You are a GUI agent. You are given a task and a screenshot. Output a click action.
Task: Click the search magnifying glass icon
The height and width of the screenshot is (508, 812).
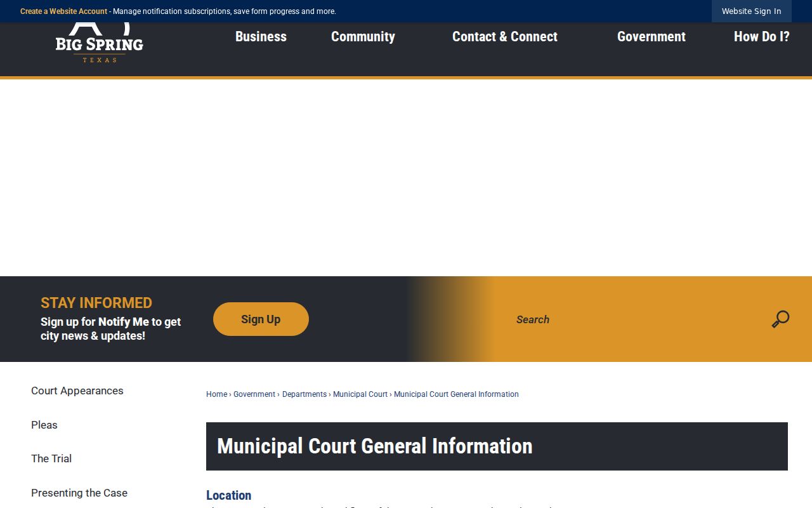coord(780,319)
